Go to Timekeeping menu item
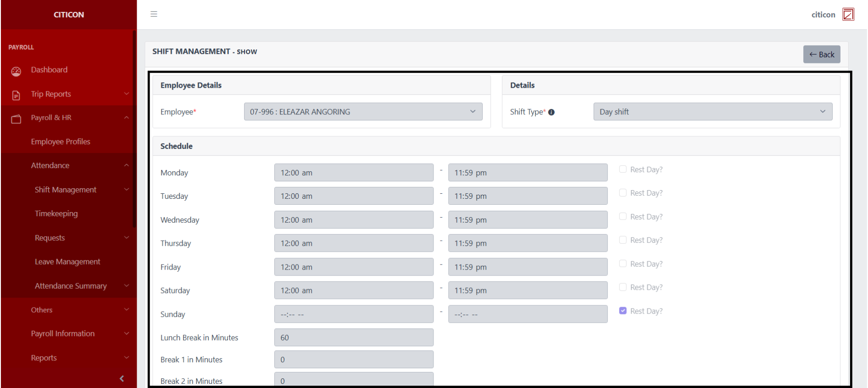The width and height of the screenshot is (868, 388). tap(56, 214)
